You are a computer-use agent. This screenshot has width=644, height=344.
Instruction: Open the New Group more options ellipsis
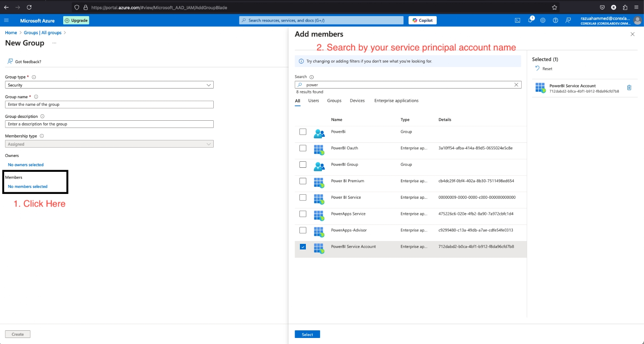tap(54, 43)
